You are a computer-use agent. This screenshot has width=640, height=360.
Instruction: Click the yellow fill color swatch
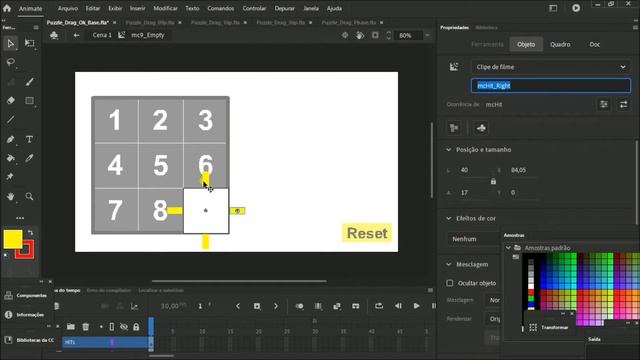(x=13, y=239)
